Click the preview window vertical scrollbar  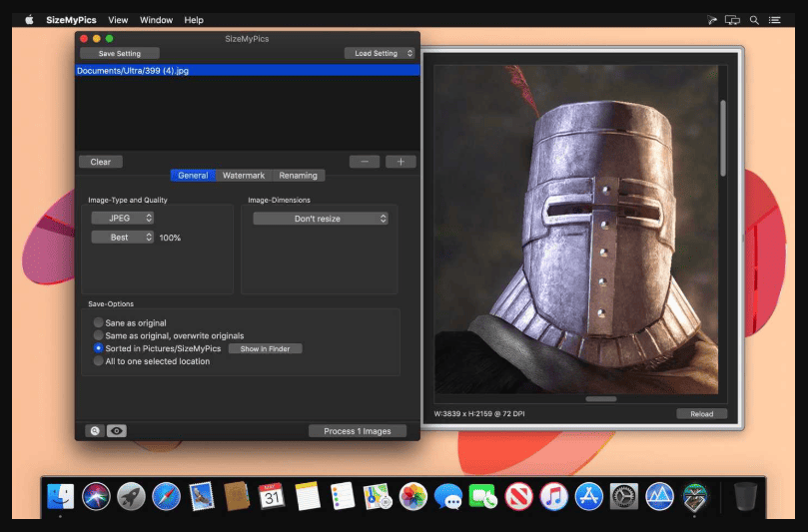tap(723, 138)
